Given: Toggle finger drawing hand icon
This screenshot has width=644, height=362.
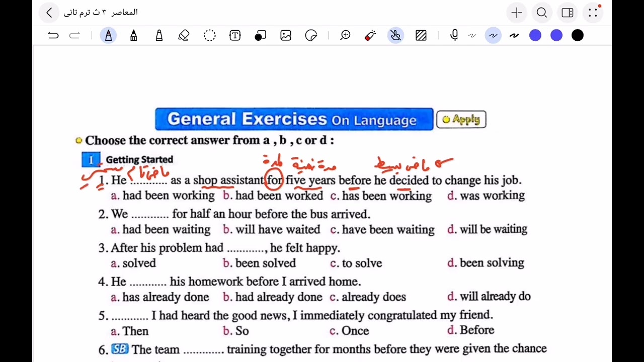Looking at the screenshot, I should tap(396, 35).
